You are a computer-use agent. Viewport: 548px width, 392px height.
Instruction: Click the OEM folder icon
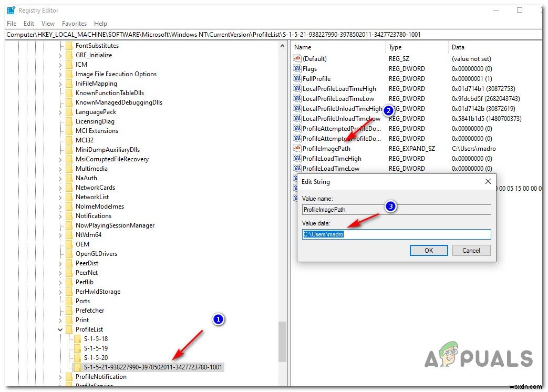69,244
